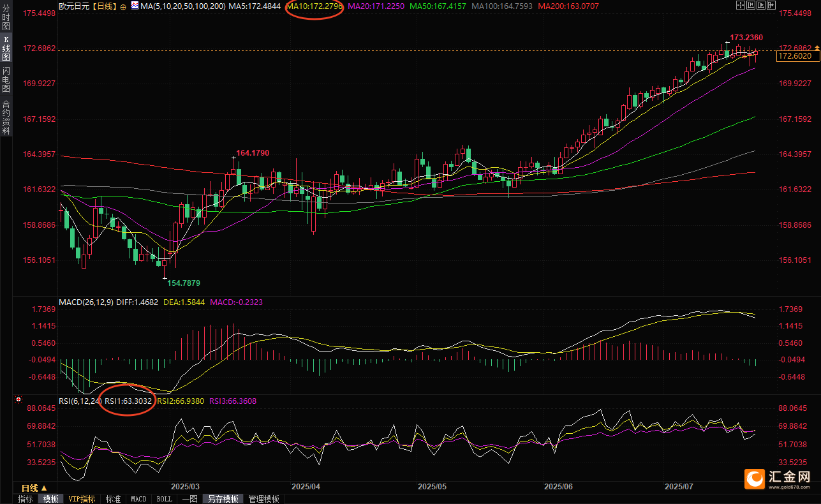Switch to 分时图 sidebar tab
The image size is (821, 504).
(x=6, y=18)
